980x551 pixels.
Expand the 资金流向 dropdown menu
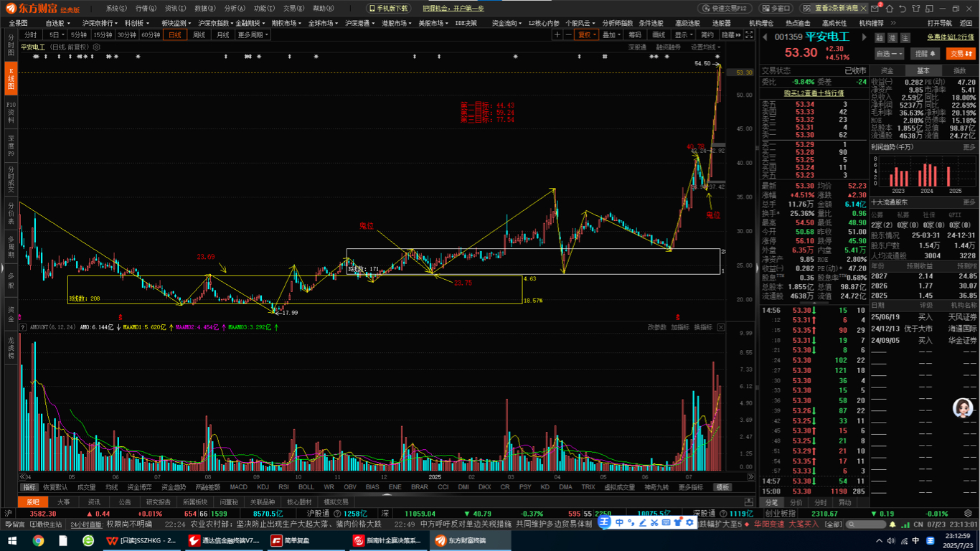(x=508, y=23)
